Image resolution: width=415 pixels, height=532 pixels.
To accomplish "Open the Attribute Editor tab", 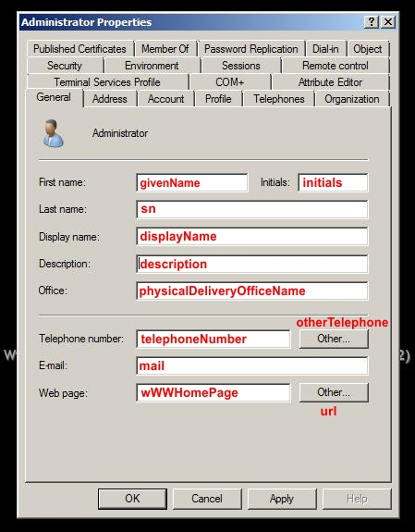I will tap(330, 82).
